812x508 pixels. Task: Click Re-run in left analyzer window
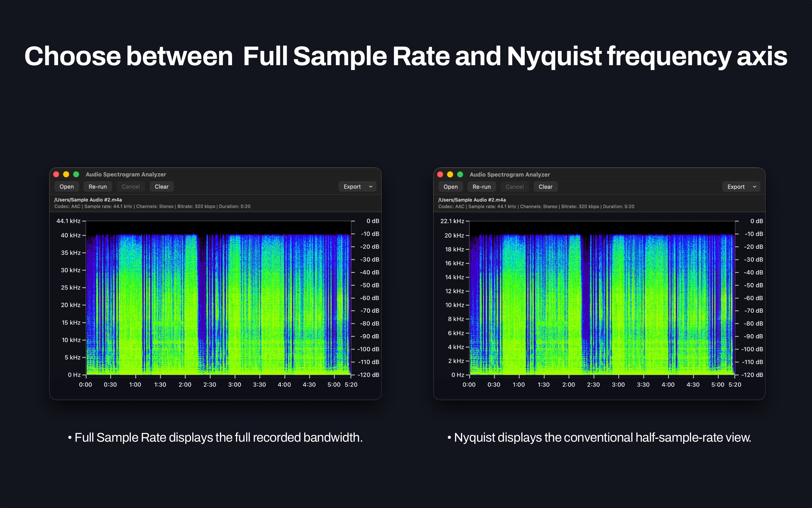point(98,187)
